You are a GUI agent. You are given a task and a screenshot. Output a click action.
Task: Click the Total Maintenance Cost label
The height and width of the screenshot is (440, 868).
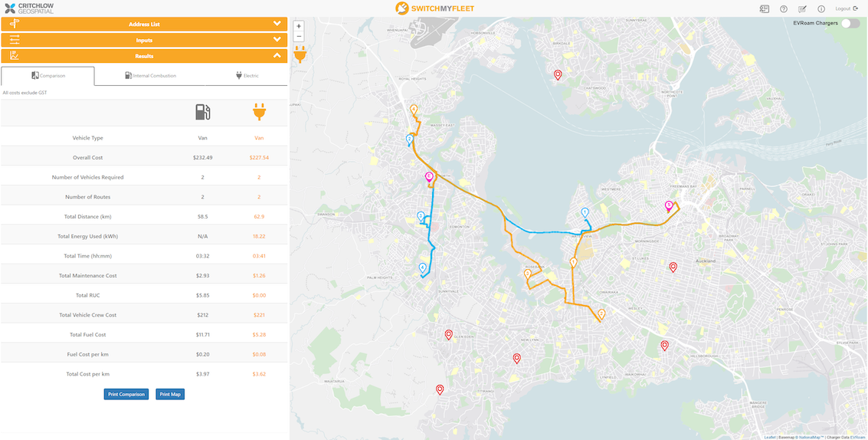pos(87,275)
